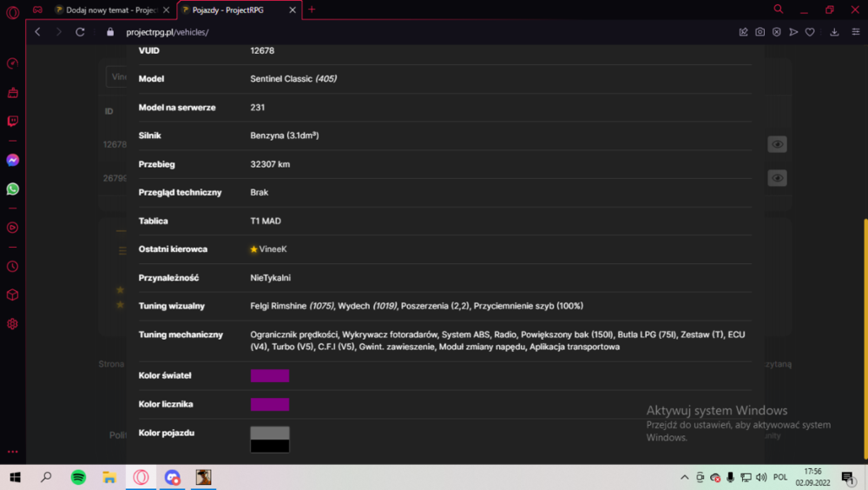Open the Easy Setup menu icon

(x=856, y=32)
